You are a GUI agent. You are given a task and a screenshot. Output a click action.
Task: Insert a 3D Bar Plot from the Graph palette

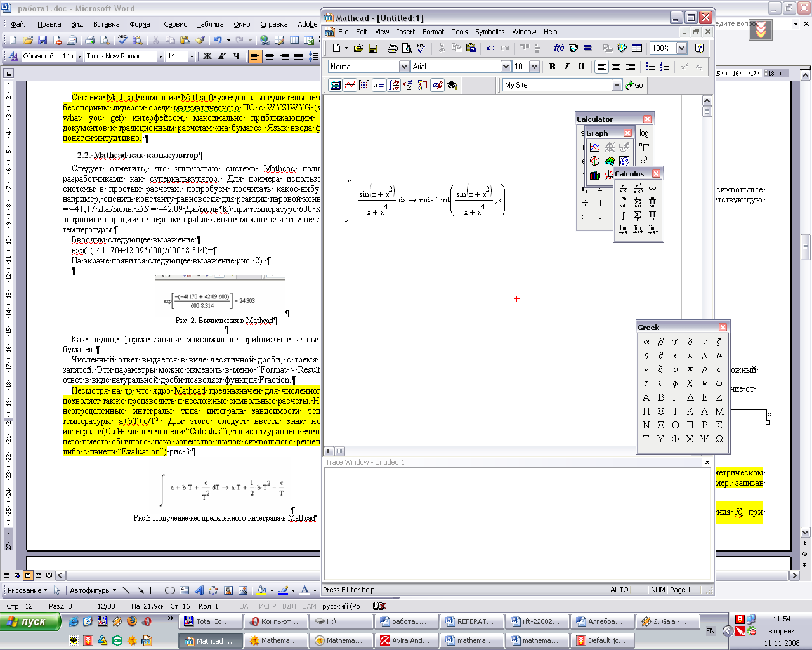pyautogui.click(x=594, y=175)
